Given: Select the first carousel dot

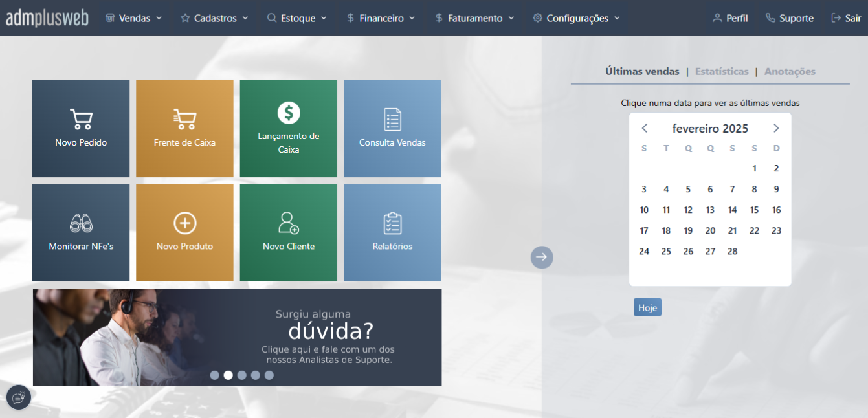Looking at the screenshot, I should pyautogui.click(x=214, y=375).
